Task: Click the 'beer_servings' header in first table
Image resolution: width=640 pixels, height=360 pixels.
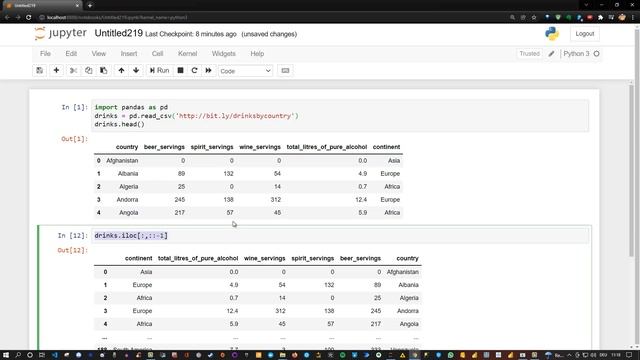Action: click(164, 147)
